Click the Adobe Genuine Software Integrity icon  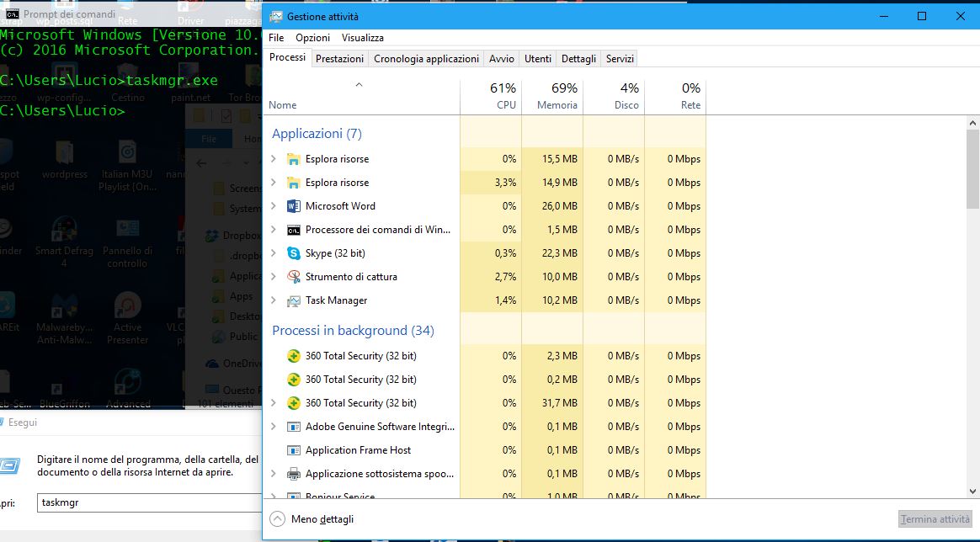293,427
